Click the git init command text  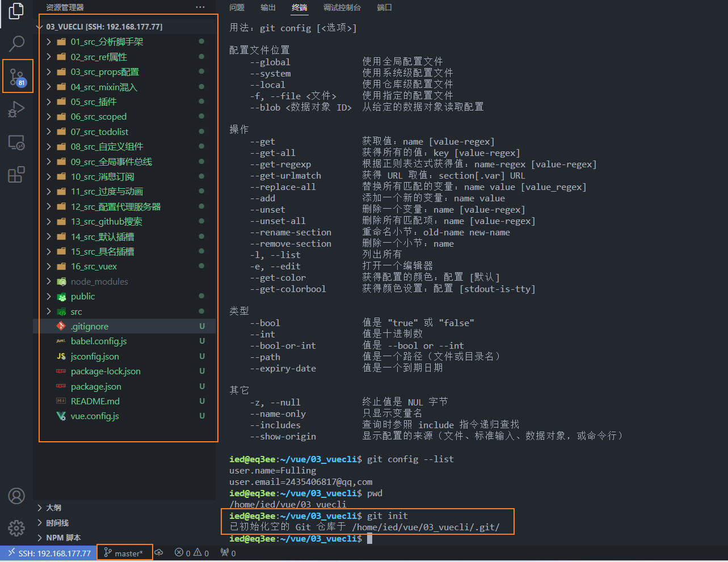(388, 515)
